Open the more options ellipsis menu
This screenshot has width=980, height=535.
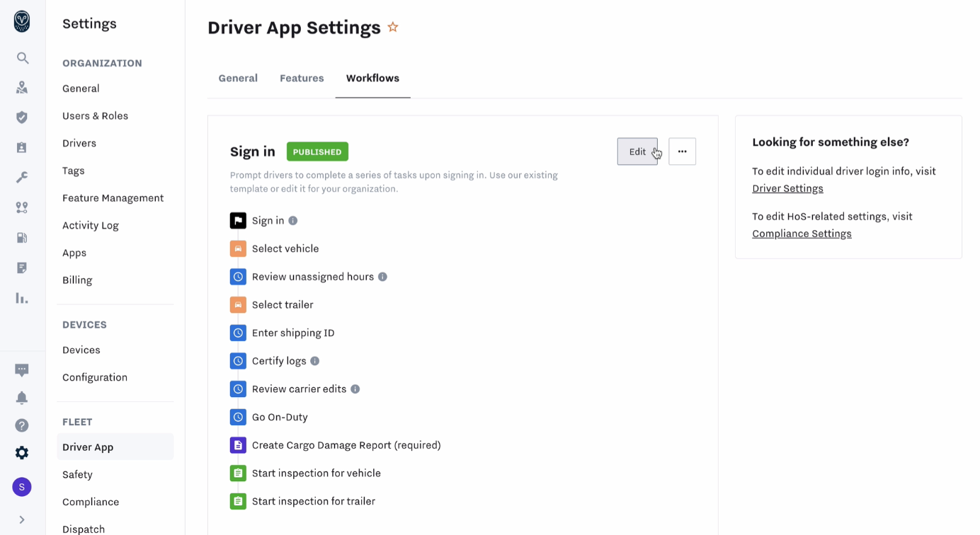tap(682, 151)
